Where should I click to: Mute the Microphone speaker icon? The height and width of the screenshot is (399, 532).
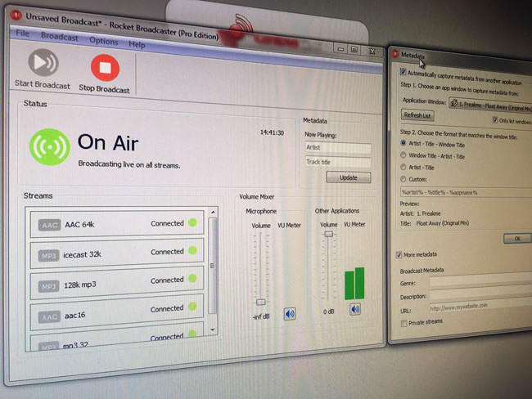pyautogui.click(x=290, y=314)
